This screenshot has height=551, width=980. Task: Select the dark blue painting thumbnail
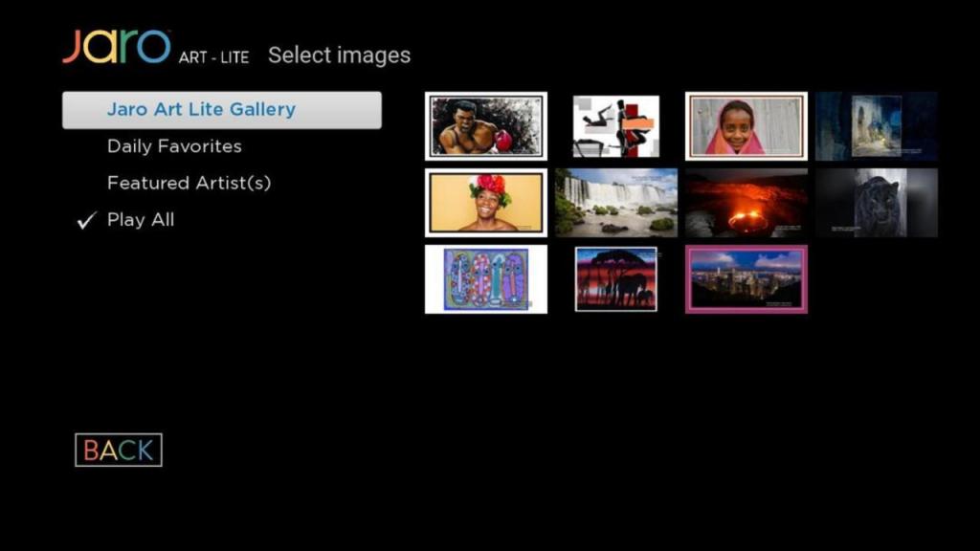coord(877,126)
